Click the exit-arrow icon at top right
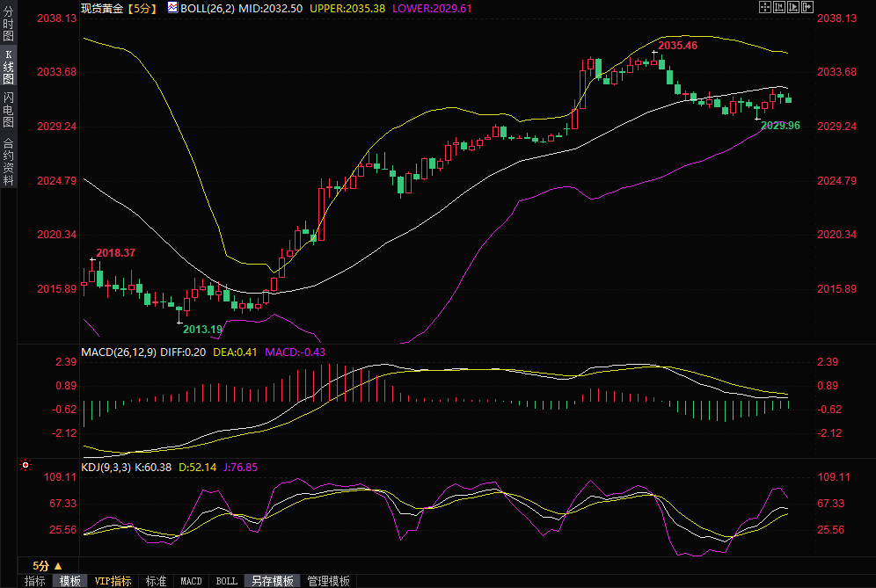This screenshot has height=588, width=876. 807,7
